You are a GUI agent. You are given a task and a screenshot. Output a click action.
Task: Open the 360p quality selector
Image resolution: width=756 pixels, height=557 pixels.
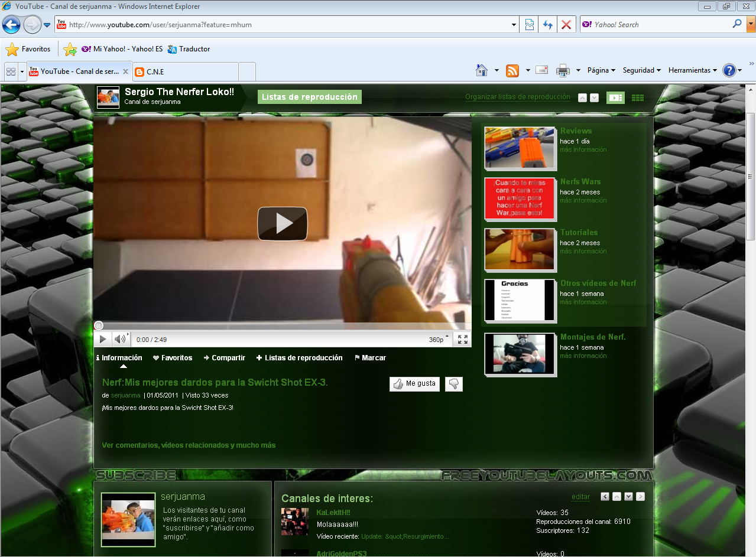click(x=438, y=340)
